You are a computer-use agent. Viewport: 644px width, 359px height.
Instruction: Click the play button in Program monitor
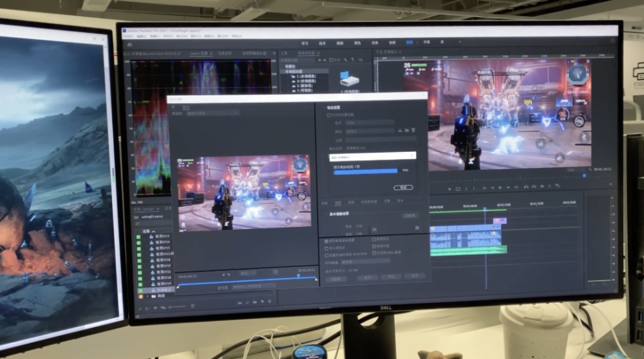click(x=500, y=187)
